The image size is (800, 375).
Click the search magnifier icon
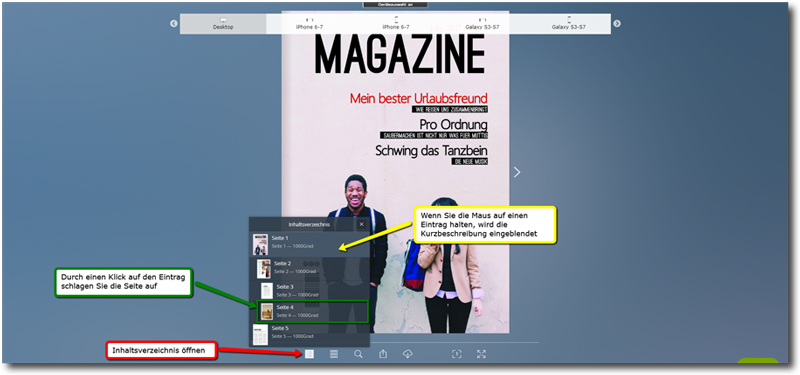pos(358,354)
